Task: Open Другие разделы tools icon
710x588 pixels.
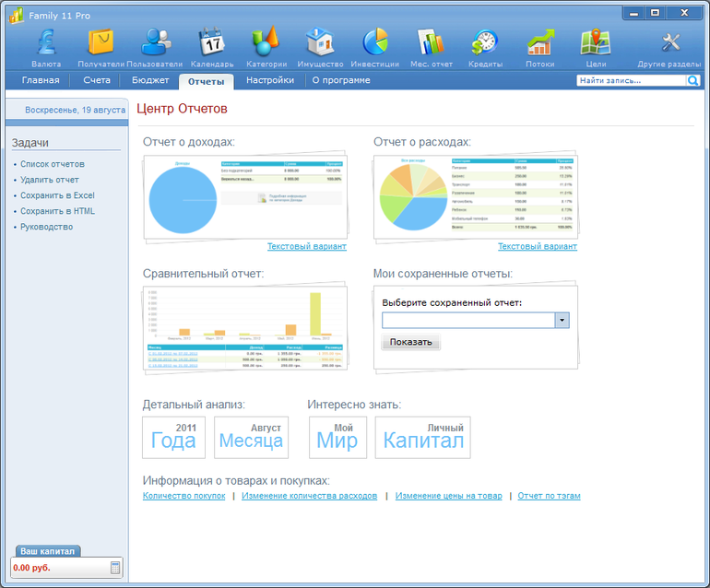Action: (670, 43)
